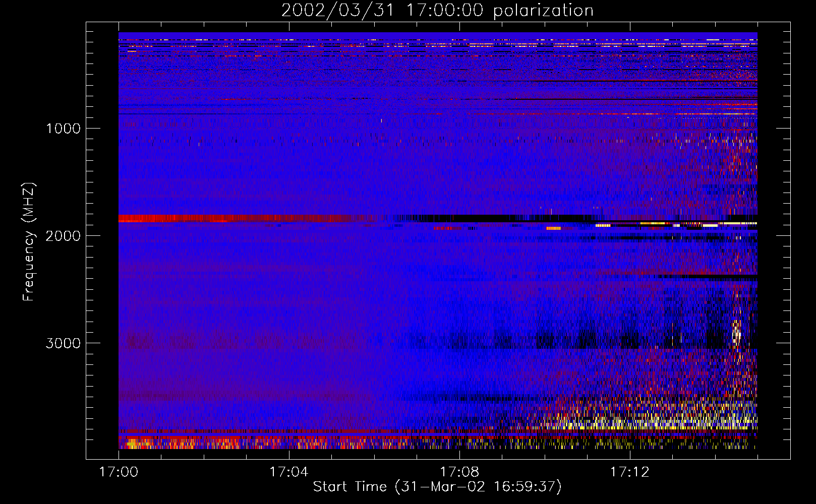Click the 17:00 time tick label
This screenshot has height=504, width=816.
(x=119, y=472)
